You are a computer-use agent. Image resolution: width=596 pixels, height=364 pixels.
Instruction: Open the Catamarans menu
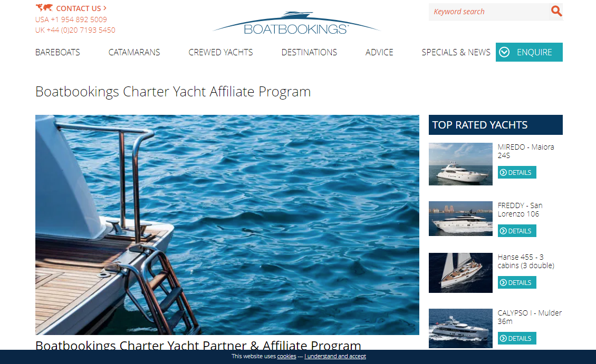tap(134, 52)
